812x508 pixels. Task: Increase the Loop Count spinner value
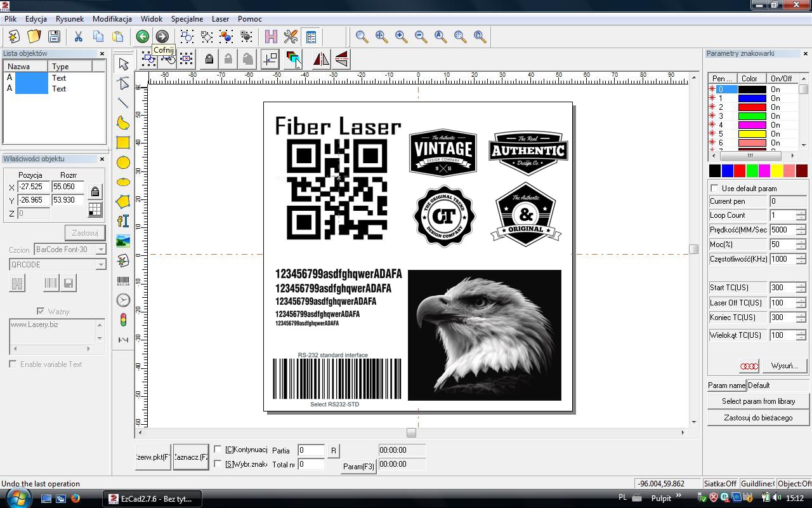click(801, 213)
